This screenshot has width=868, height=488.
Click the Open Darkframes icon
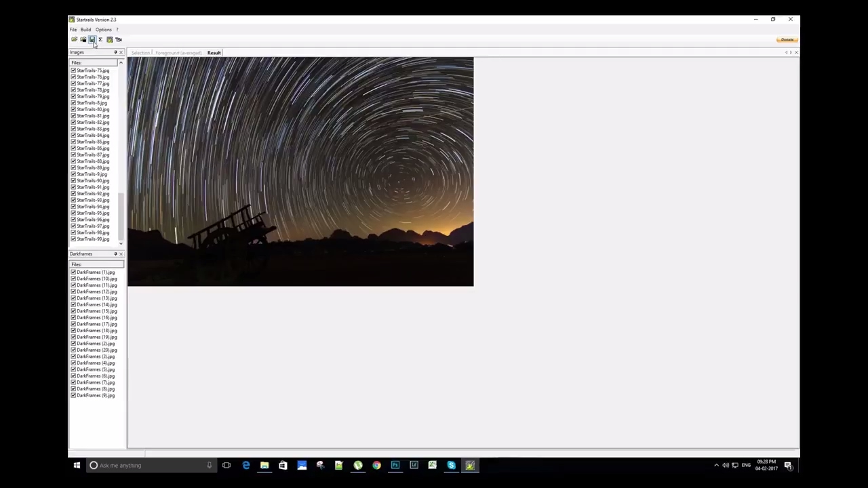pyautogui.click(x=83, y=39)
